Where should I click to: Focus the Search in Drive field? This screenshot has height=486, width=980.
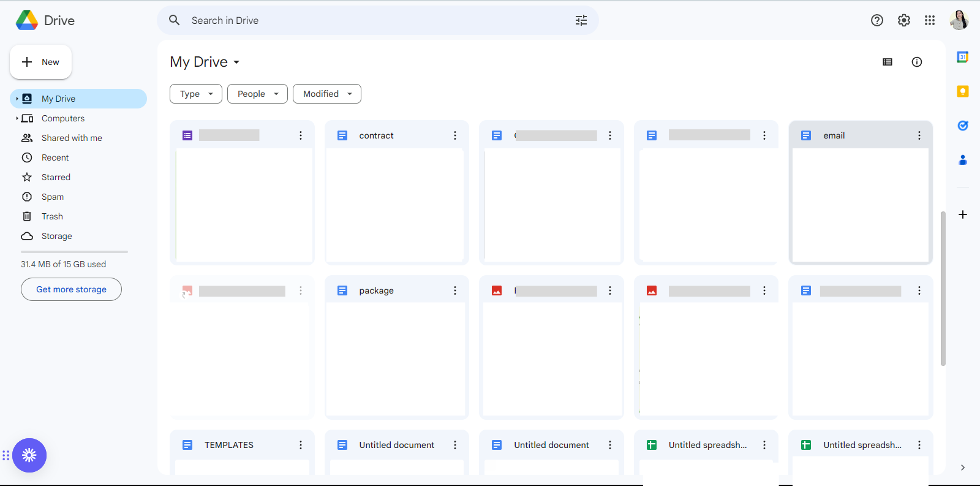tap(378, 20)
